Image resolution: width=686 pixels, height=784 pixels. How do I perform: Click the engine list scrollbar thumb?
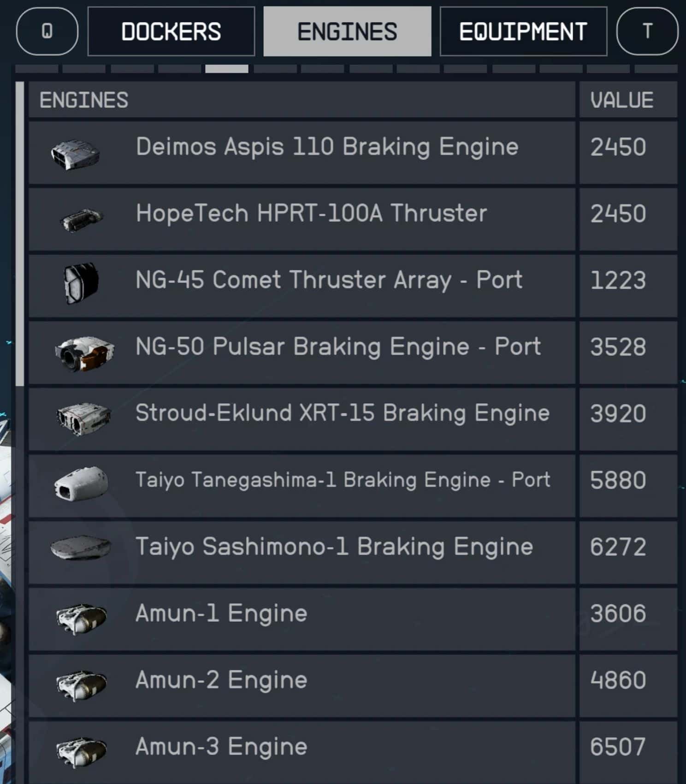coord(19,233)
